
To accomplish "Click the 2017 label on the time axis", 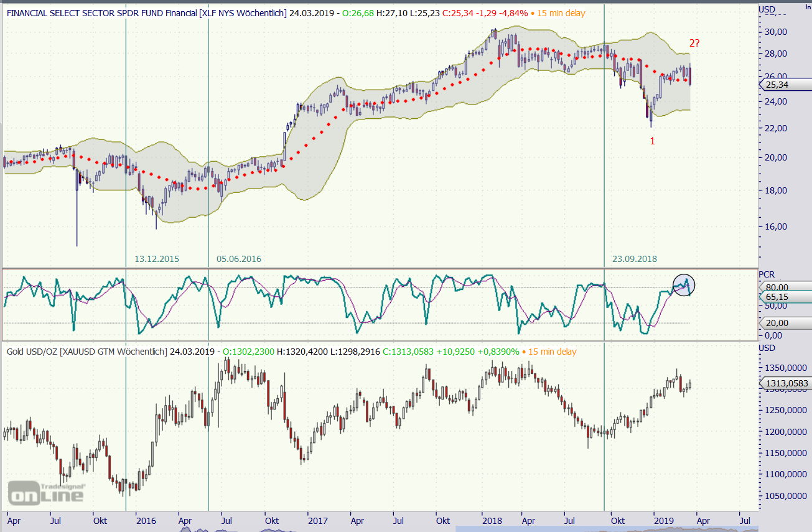I will (x=318, y=520).
